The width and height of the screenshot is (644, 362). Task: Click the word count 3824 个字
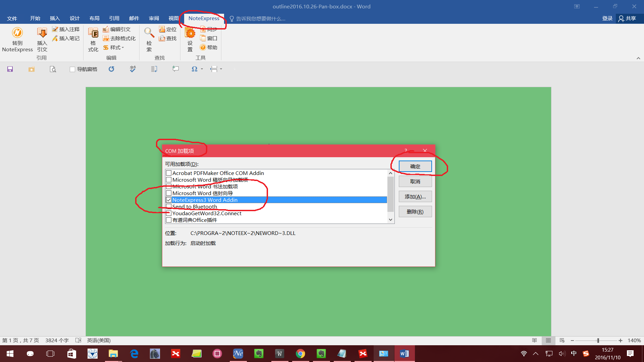pyautogui.click(x=57, y=341)
